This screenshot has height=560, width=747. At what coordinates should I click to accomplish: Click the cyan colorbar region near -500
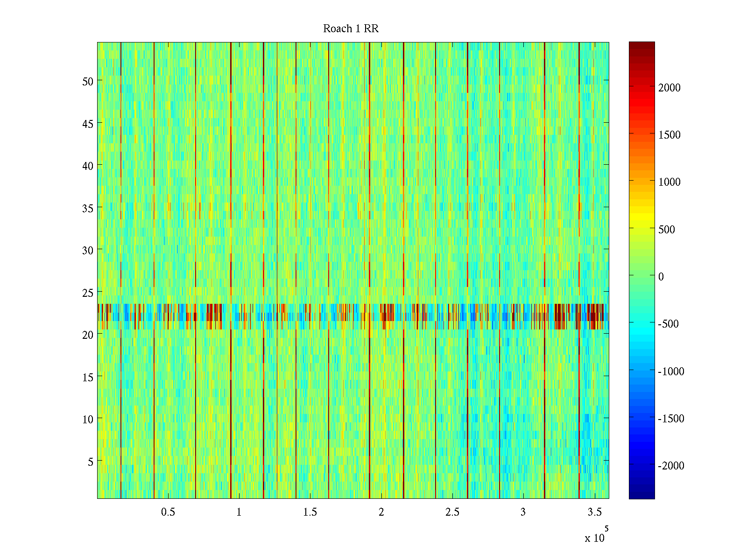pyautogui.click(x=641, y=324)
